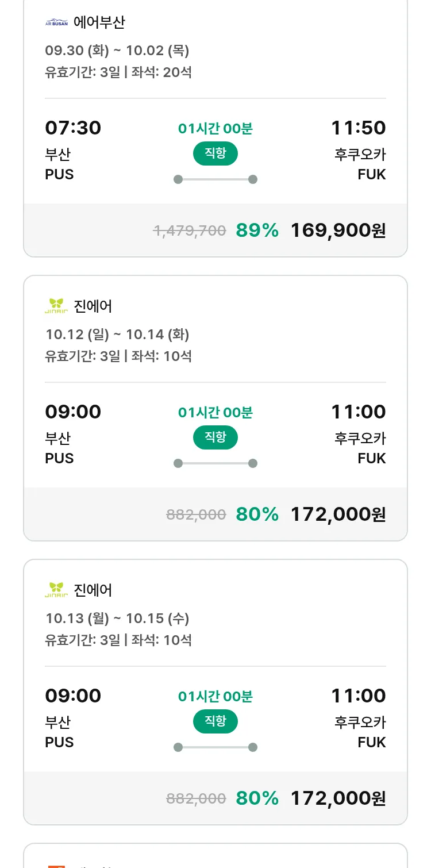The width and height of the screenshot is (431, 868).
Task: Select 172,000원 price on the 10.12 flight
Action: 338,514
